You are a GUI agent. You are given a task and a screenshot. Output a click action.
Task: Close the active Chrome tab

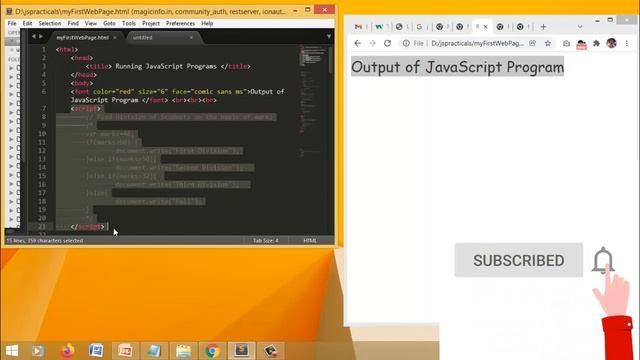485,27
